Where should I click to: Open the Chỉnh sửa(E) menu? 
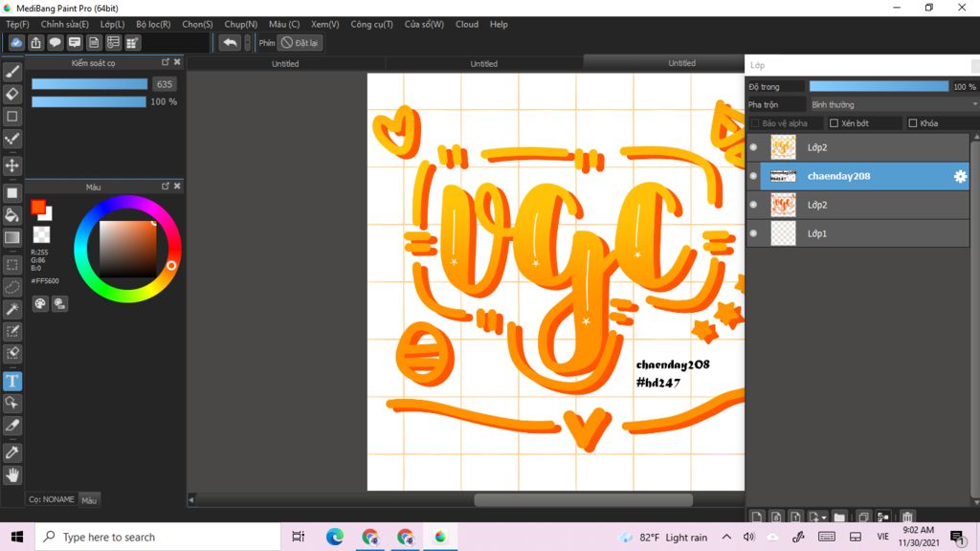[x=65, y=24]
